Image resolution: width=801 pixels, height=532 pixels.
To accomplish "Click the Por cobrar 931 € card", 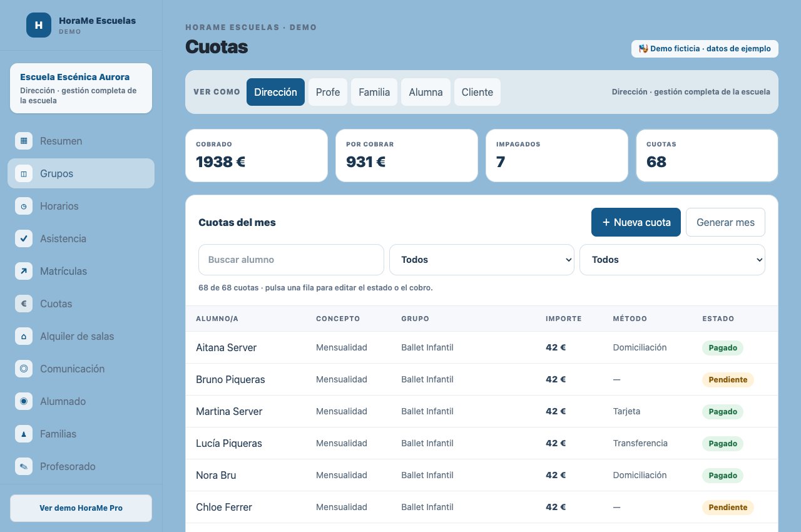I will pyautogui.click(x=407, y=156).
